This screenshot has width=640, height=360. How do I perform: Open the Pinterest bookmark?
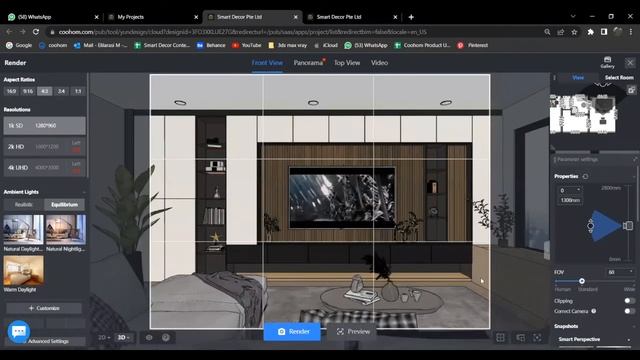(x=473, y=45)
